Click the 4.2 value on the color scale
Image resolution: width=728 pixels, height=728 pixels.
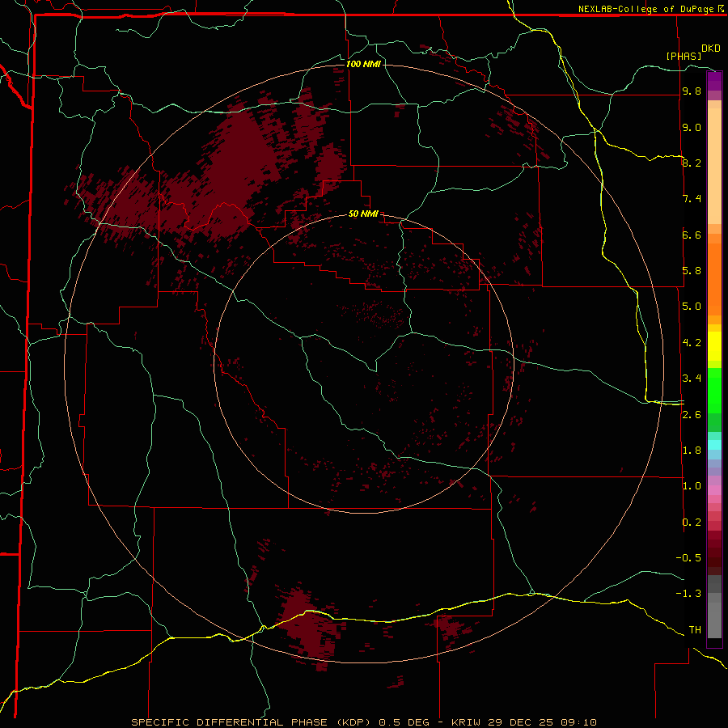(x=692, y=343)
